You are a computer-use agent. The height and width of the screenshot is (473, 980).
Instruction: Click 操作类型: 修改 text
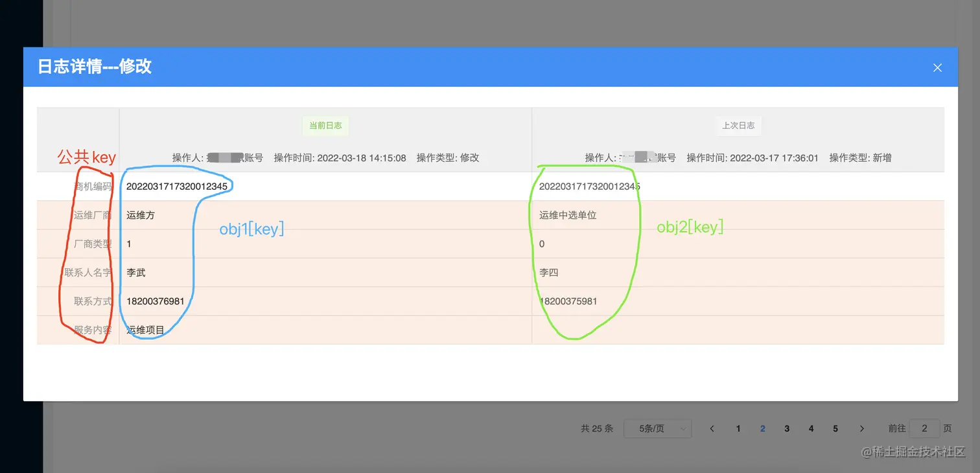[x=448, y=157]
